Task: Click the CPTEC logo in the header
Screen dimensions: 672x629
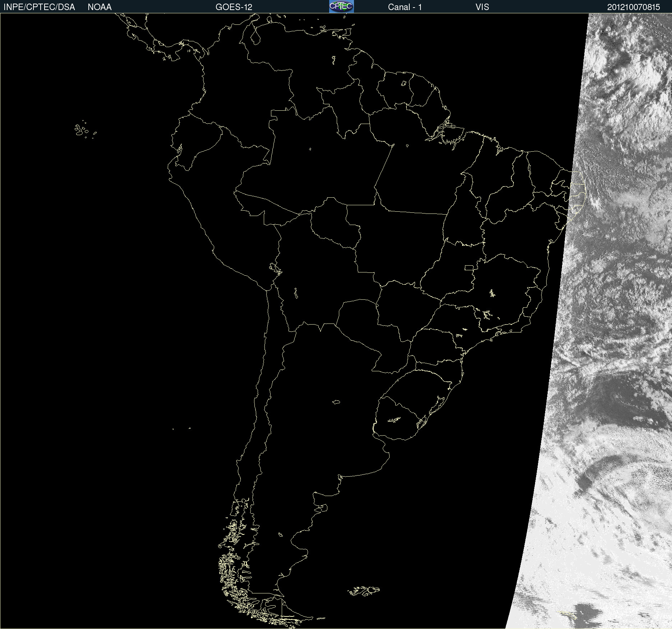Action: coord(341,6)
